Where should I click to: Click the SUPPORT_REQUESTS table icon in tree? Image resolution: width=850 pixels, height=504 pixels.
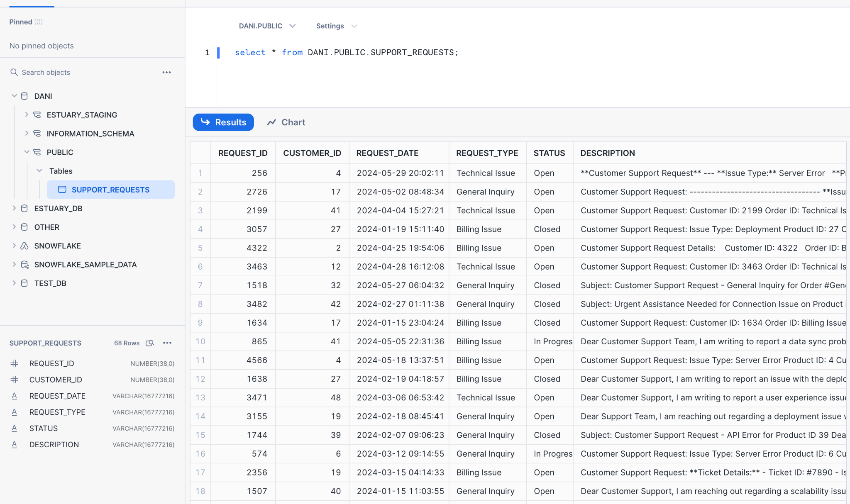62,190
